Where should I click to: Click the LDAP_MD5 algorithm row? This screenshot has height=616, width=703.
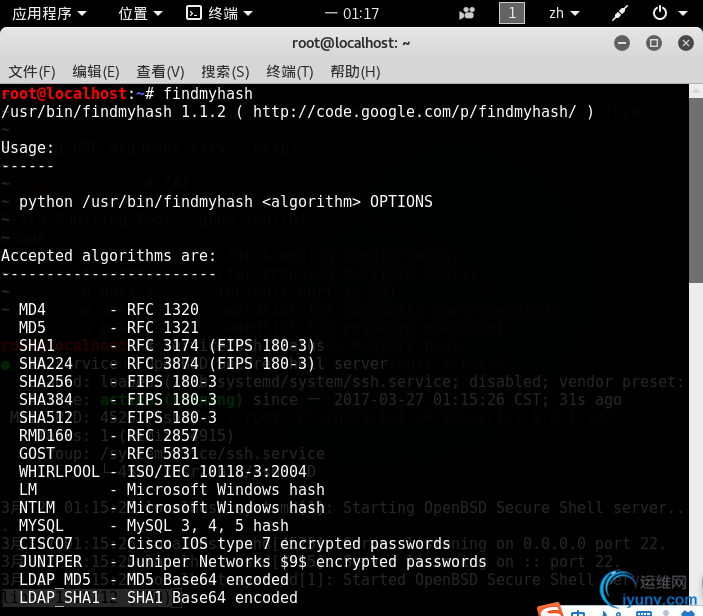pyautogui.click(x=154, y=579)
